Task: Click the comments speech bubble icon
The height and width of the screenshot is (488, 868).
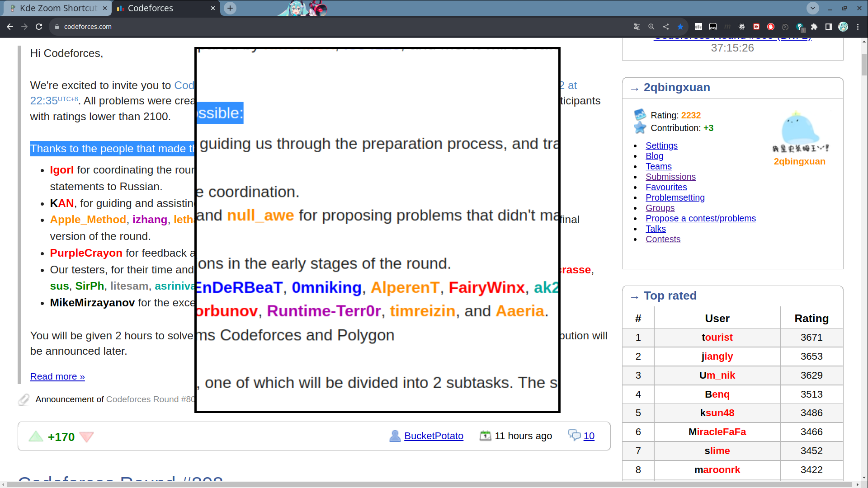Action: pos(574,435)
